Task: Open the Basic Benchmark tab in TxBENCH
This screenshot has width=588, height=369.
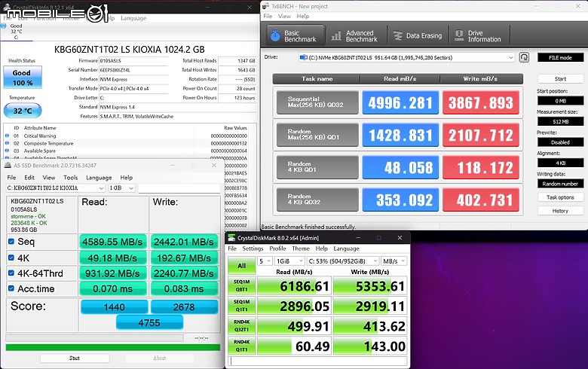Action: pos(295,35)
